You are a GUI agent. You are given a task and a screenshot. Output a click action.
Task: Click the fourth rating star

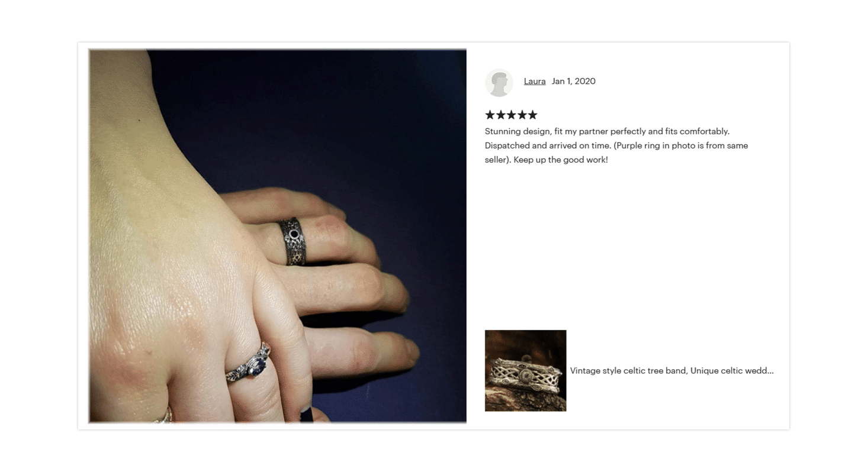click(522, 115)
